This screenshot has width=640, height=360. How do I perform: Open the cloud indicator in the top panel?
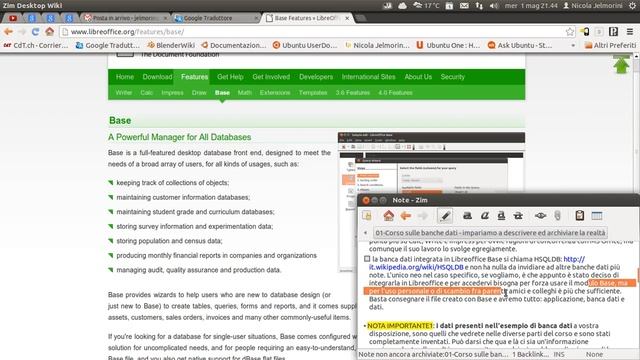(402, 6)
